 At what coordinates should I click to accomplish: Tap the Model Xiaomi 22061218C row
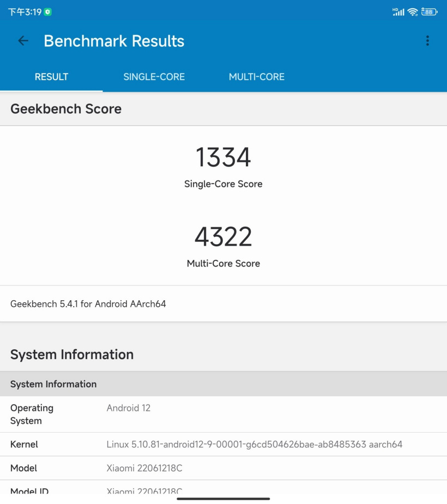click(224, 468)
